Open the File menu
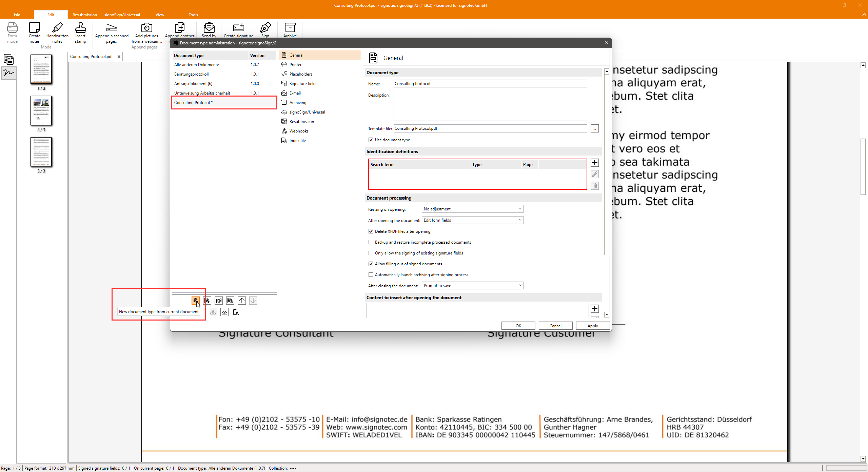Screen dimensions: 868x472 click(x=17, y=15)
